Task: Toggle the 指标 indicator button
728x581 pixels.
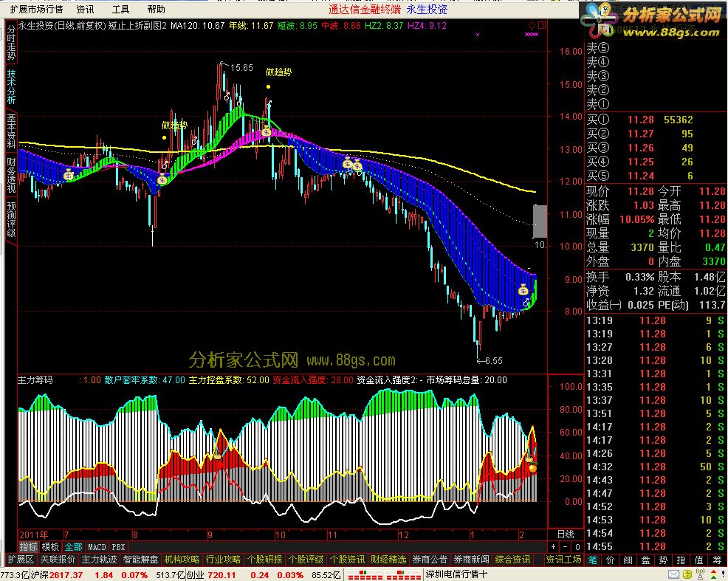Action: [x=28, y=546]
